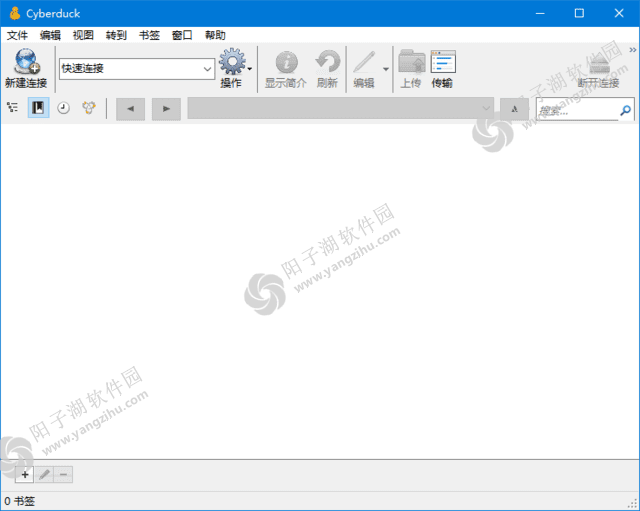Go back with the left arrow button
This screenshot has height=511, width=640.
(131, 109)
